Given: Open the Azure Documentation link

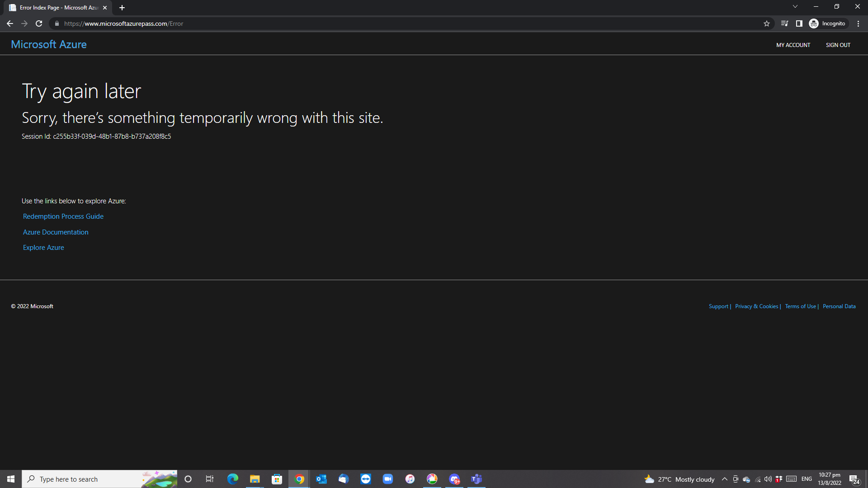Looking at the screenshot, I should [x=56, y=232].
